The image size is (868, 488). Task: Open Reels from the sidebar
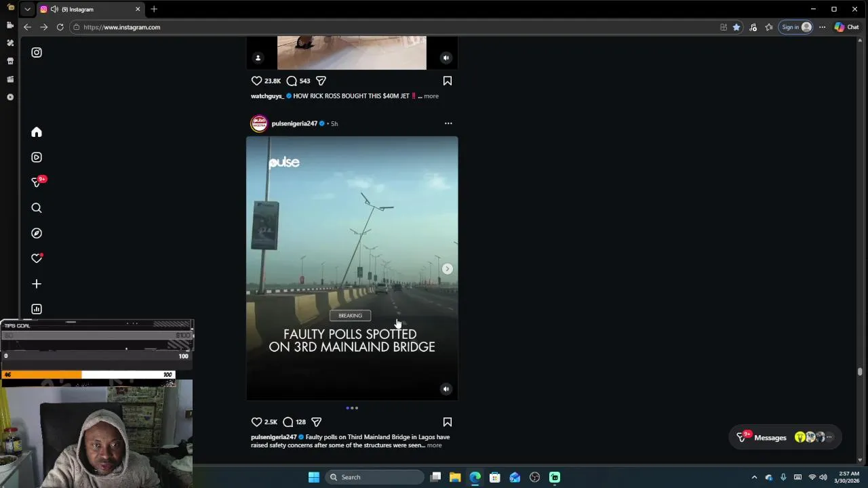[x=37, y=157]
